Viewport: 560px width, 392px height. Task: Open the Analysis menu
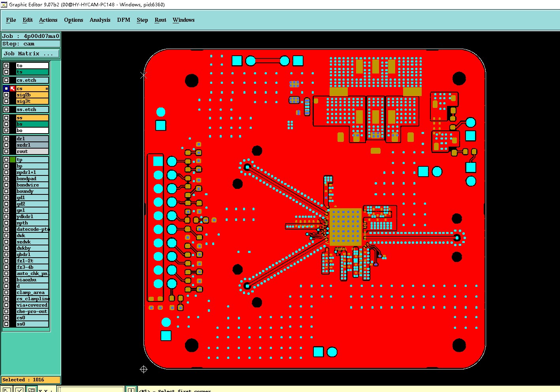(100, 20)
